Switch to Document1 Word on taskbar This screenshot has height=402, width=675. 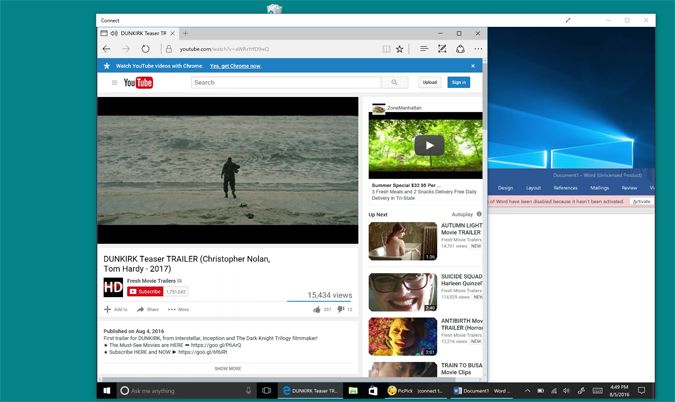point(482,391)
